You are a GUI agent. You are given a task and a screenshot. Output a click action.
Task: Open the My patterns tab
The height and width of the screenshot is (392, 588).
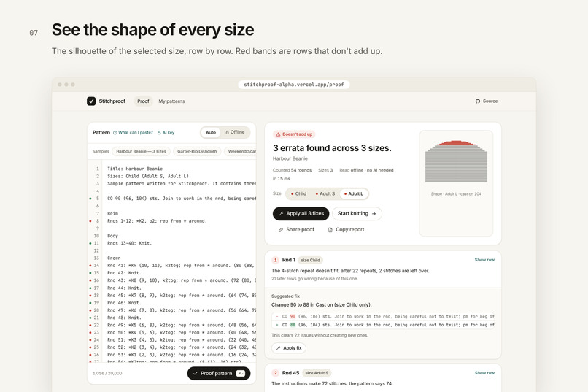[x=171, y=101]
